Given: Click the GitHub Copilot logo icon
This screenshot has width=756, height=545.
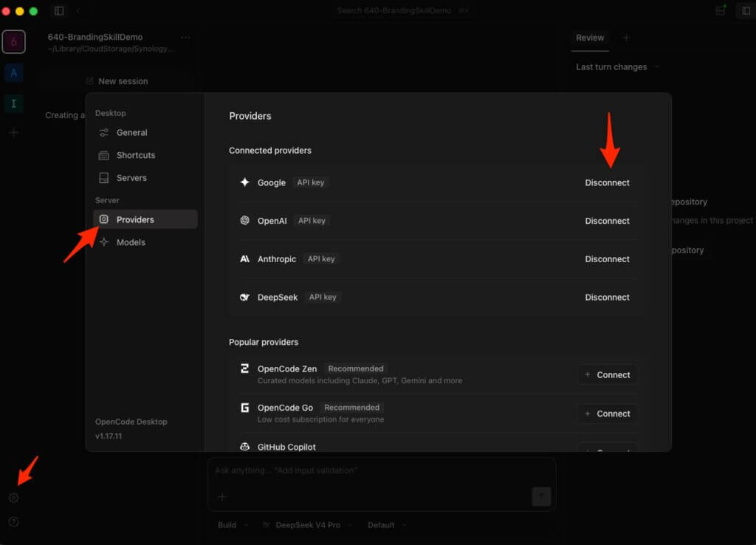Looking at the screenshot, I should pos(245,447).
